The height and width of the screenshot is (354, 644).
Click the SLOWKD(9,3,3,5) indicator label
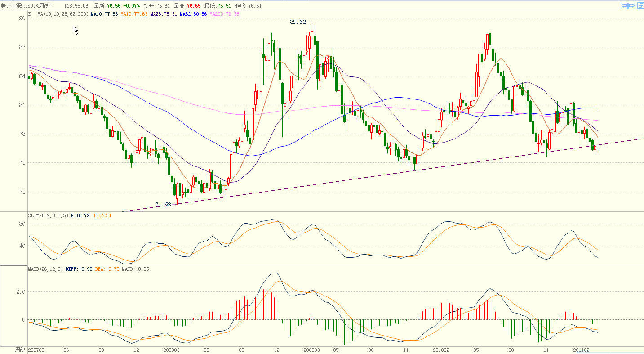pyautogui.click(x=48, y=216)
